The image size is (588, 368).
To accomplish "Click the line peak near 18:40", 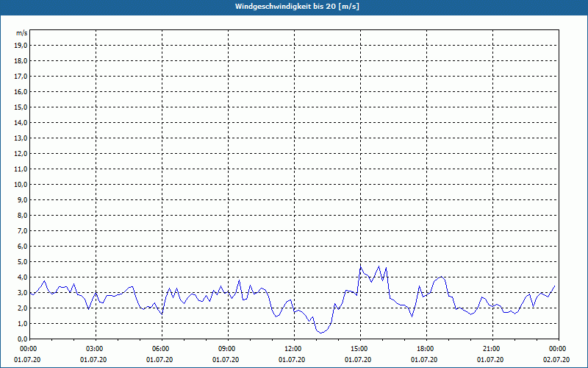I will [442, 277].
